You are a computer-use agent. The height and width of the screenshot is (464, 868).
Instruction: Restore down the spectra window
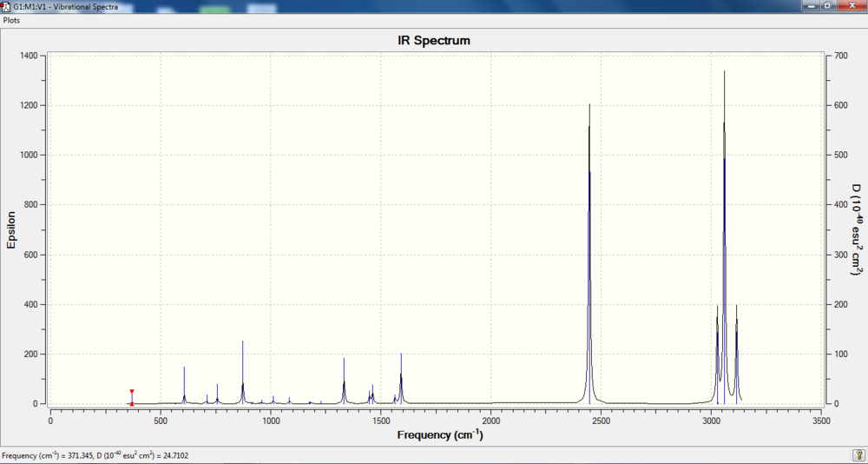(x=827, y=5)
